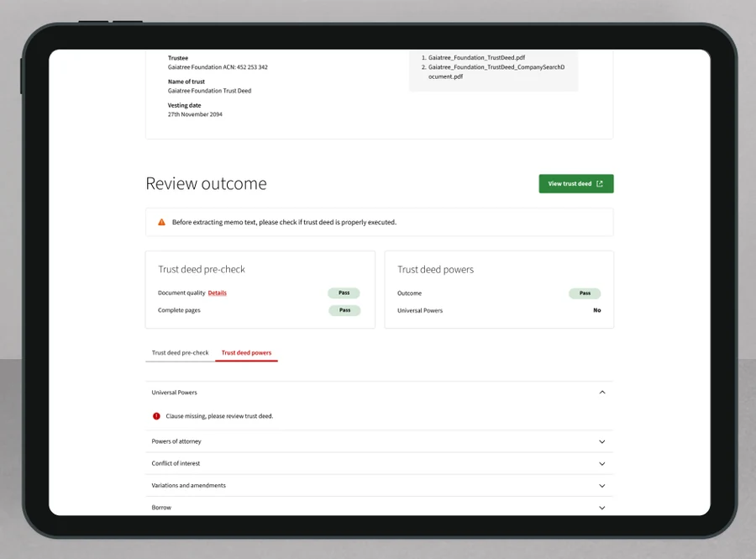Click the No value beside Universal Powers
The width and height of the screenshot is (756, 559).
tap(597, 311)
